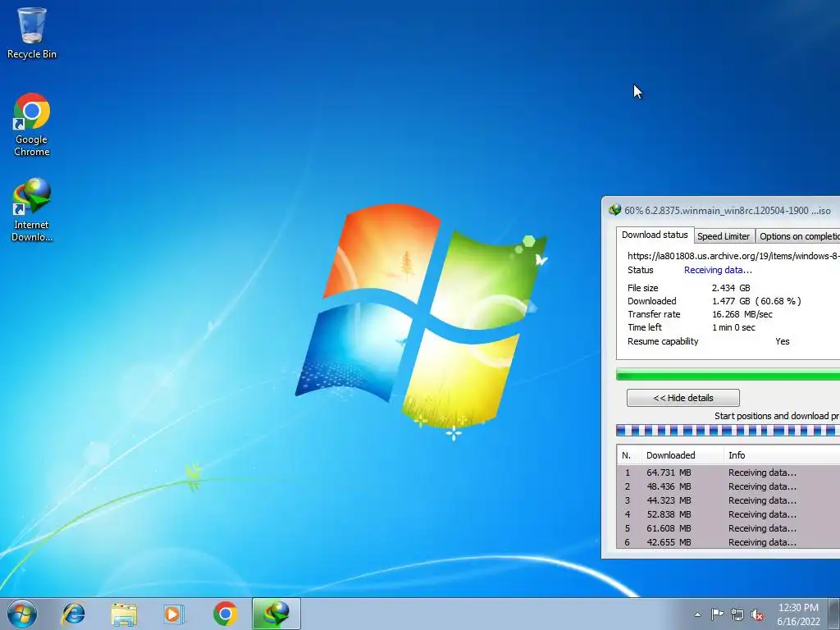Select connection row with 64.731 MB

728,472
